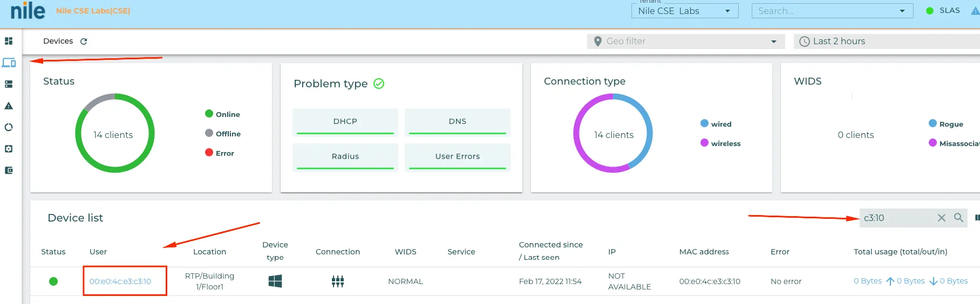The image size is (980, 304).
Task: Click the clock icon beside Last 2 hours
Action: click(804, 41)
